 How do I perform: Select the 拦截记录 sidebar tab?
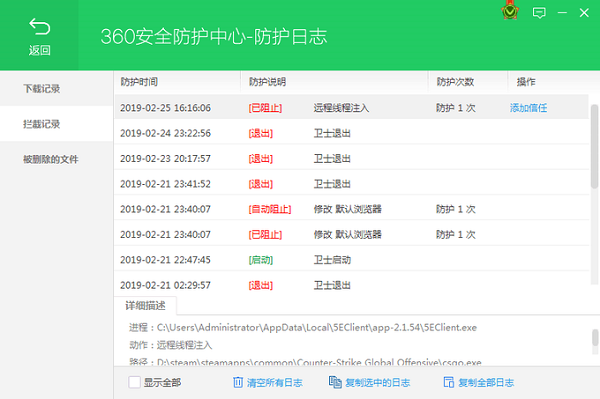coord(56,124)
